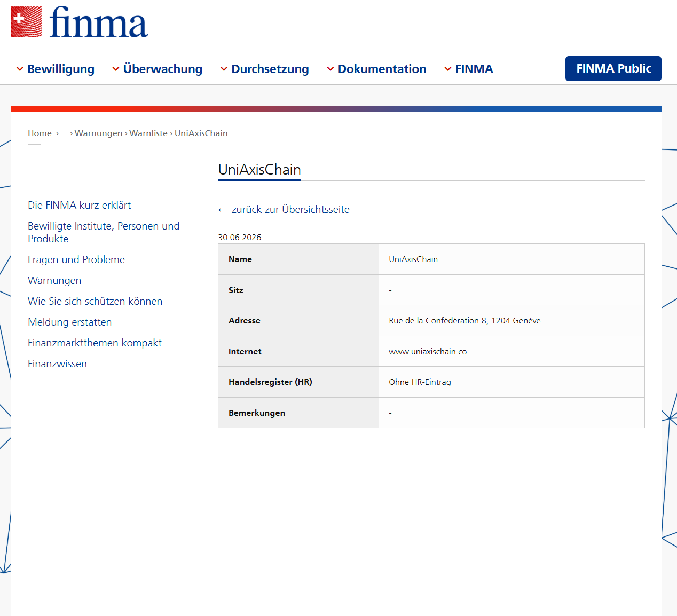Open the Durchsetzung menu

(x=264, y=69)
